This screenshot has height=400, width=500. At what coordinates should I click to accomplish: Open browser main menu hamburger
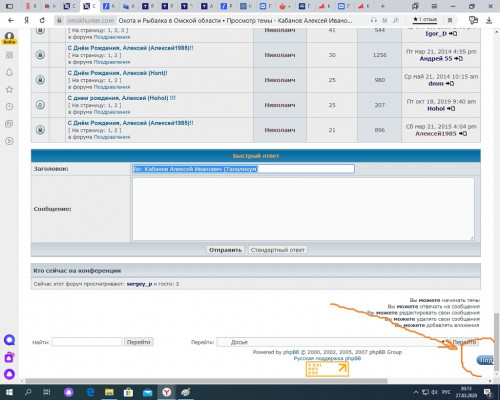[434, 6]
